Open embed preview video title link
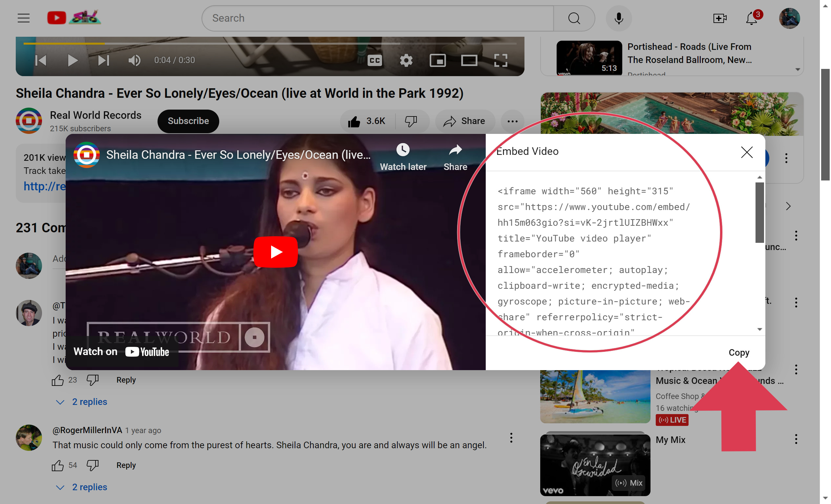Image resolution: width=831 pixels, height=504 pixels. 238,155
